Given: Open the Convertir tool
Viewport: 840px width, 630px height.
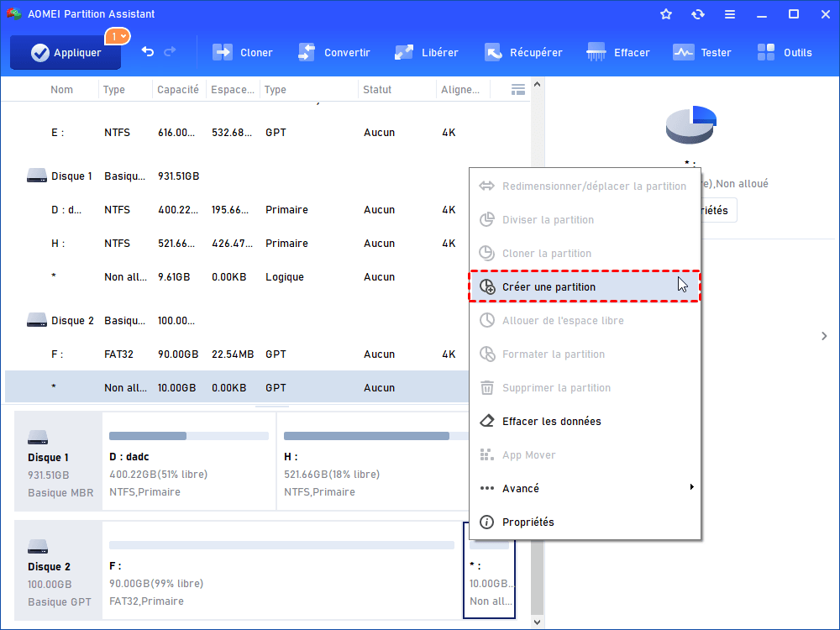Looking at the screenshot, I should point(333,52).
